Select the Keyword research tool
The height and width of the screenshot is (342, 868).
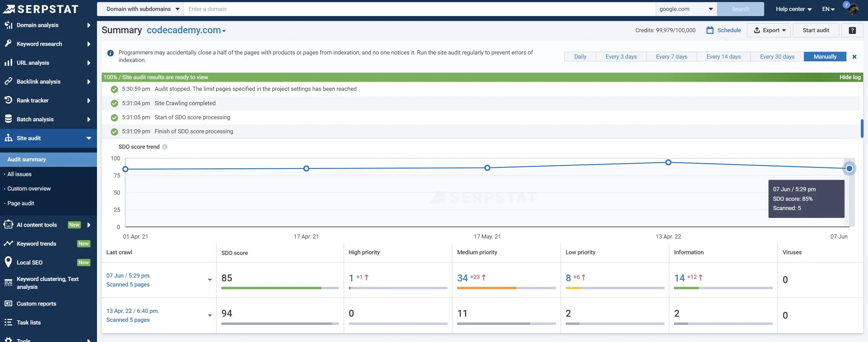coord(40,44)
